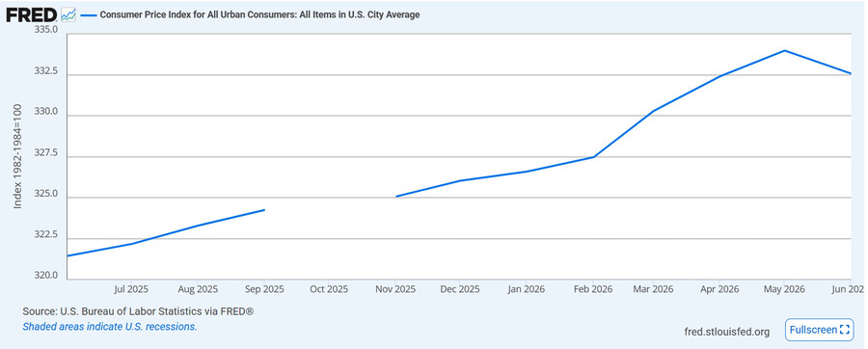
Task: Click the blue legend line swatch
Action: point(89,14)
